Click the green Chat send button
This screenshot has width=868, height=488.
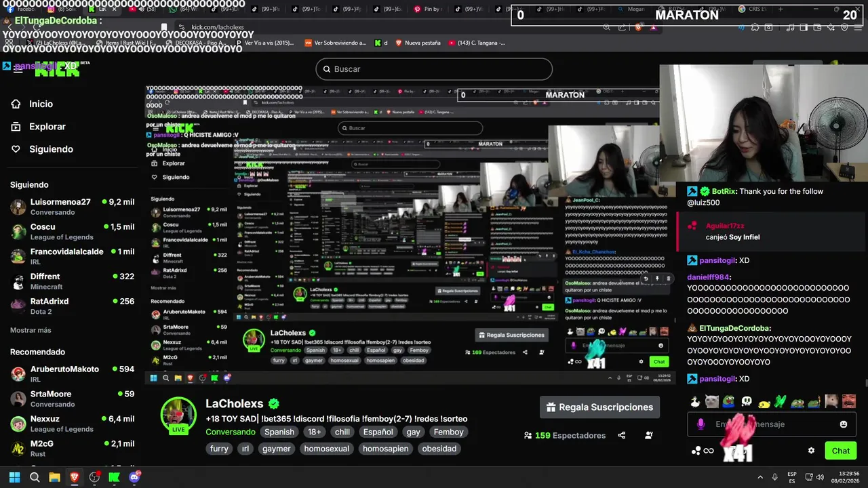tap(841, 451)
